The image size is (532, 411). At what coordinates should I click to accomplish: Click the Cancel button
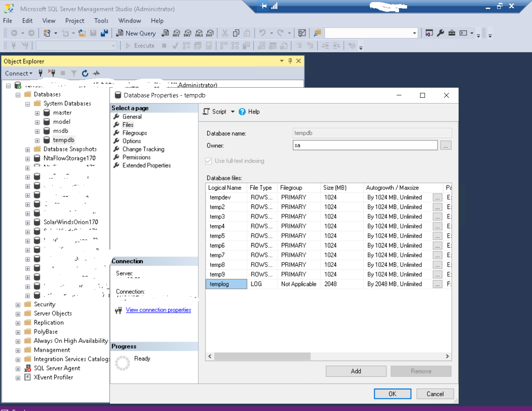coord(435,394)
